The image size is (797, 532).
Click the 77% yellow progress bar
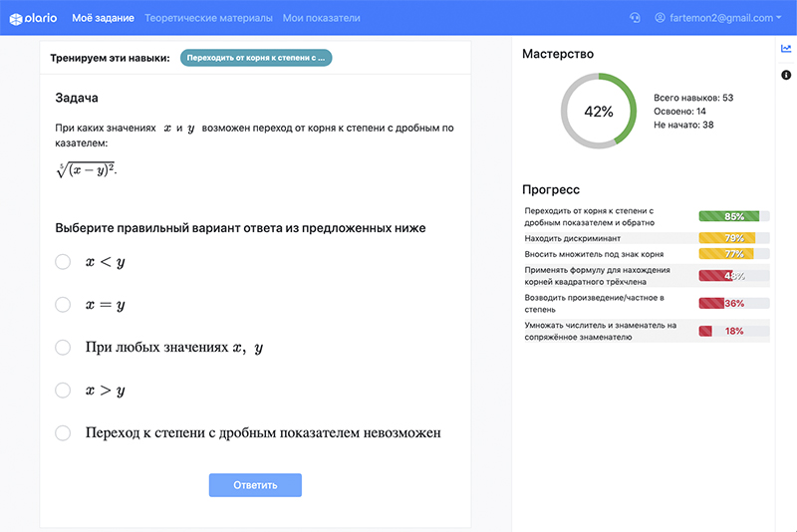tap(734, 254)
